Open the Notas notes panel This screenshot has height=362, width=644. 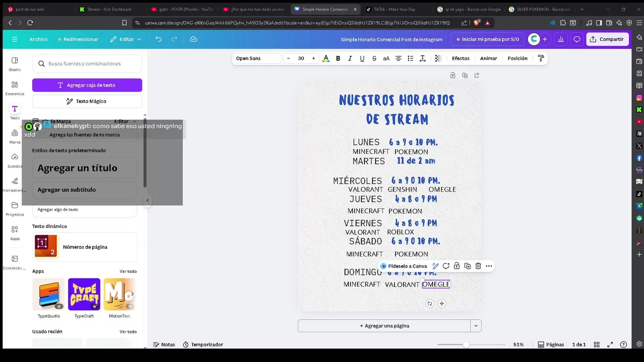[164, 344]
